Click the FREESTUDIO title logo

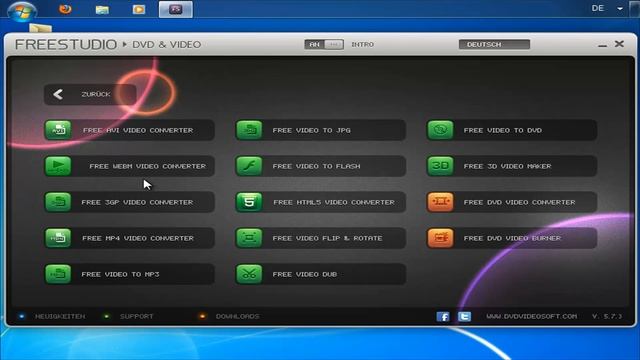pos(66,44)
